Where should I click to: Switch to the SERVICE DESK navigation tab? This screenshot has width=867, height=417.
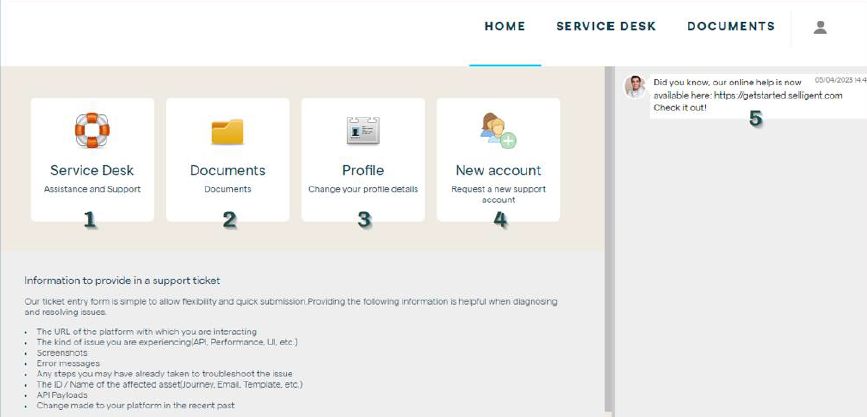(x=606, y=27)
